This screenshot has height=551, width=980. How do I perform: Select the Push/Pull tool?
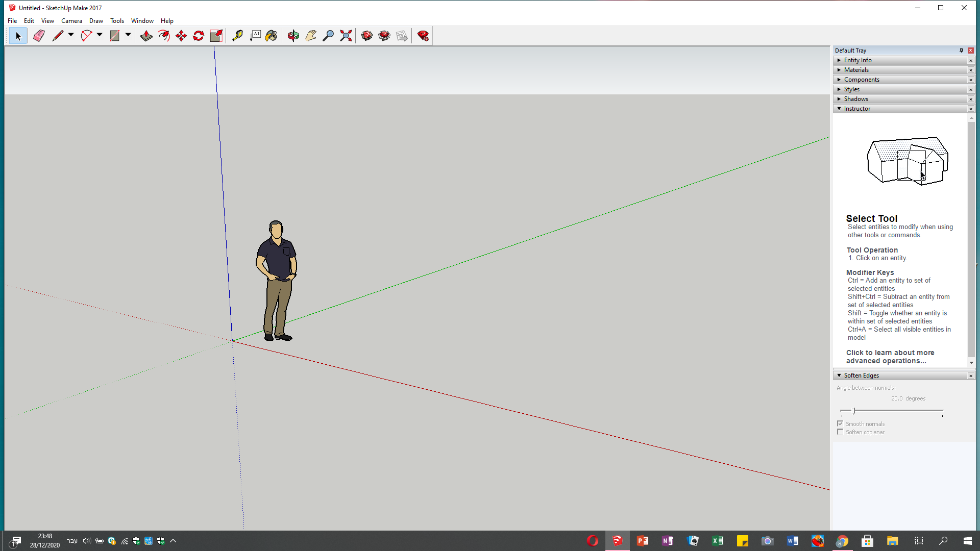point(146,36)
